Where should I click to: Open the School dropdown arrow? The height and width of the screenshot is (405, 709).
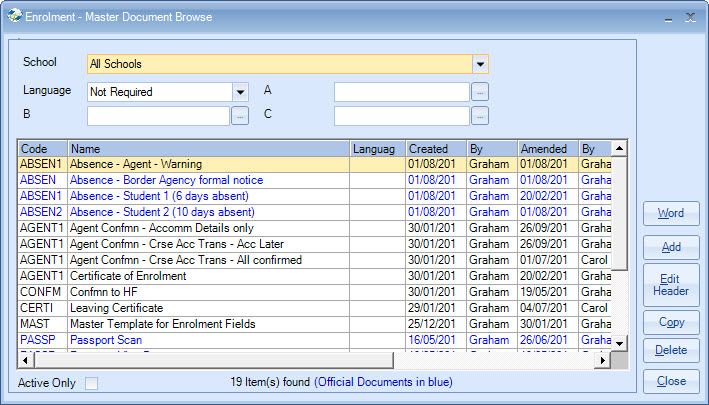[x=480, y=64]
